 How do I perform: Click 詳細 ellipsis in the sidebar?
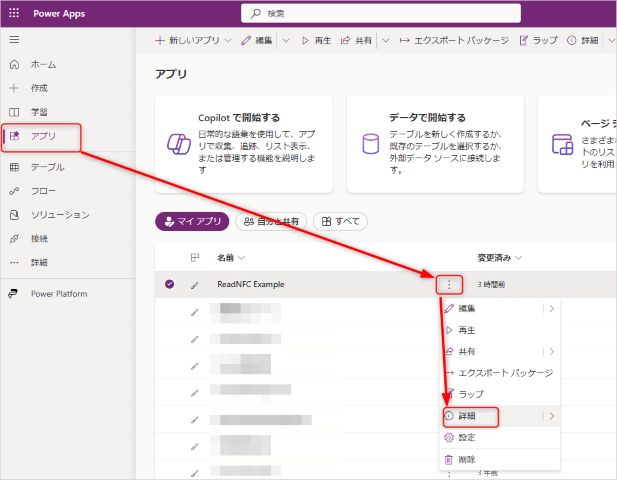click(x=39, y=262)
